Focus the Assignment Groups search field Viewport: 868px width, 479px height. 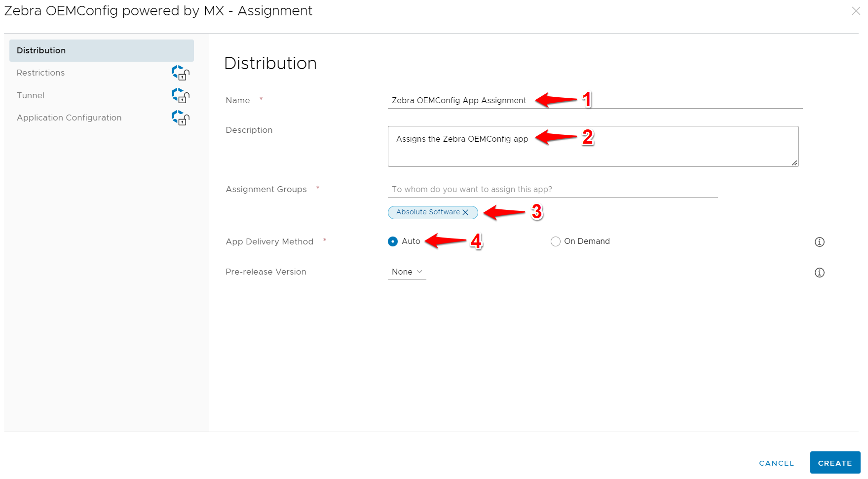pyautogui.click(x=553, y=189)
